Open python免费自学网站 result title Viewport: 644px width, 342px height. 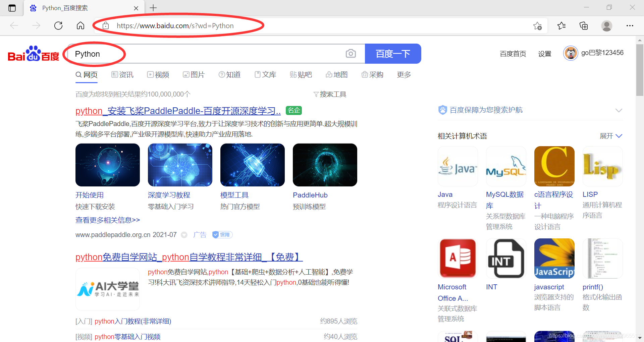tap(189, 257)
